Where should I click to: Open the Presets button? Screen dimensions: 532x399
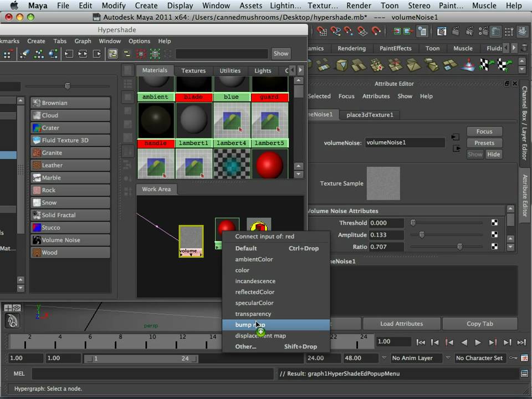pyautogui.click(x=484, y=143)
